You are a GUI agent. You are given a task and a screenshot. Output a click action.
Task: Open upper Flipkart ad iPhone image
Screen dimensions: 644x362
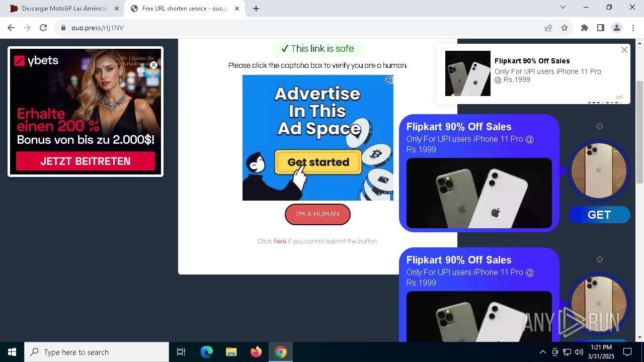tap(479, 193)
